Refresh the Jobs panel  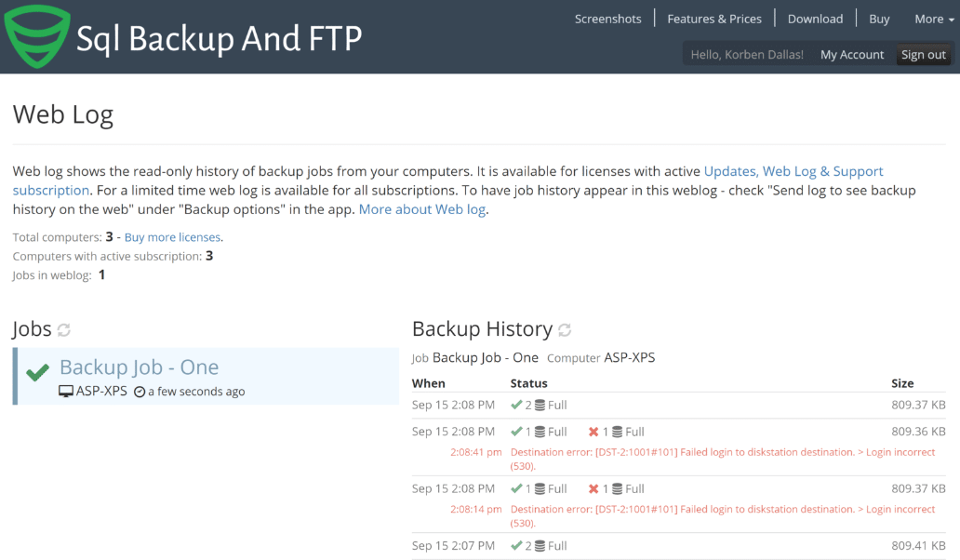[63, 329]
